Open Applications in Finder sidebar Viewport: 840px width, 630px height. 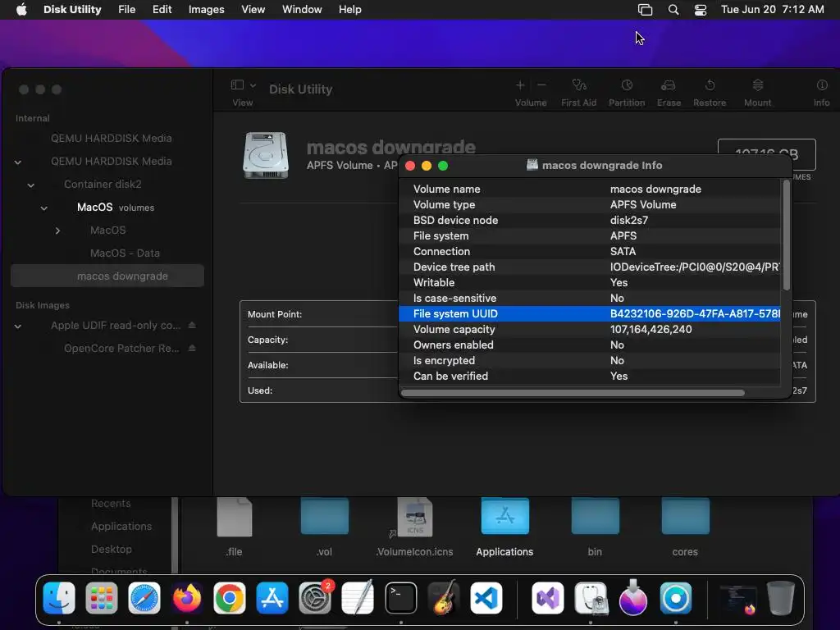121,526
